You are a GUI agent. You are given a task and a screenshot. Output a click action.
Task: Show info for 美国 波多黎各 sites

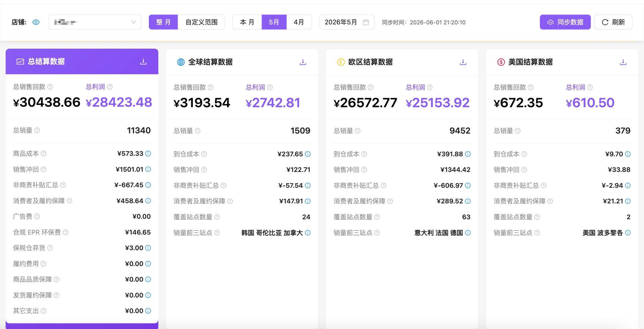(628, 233)
